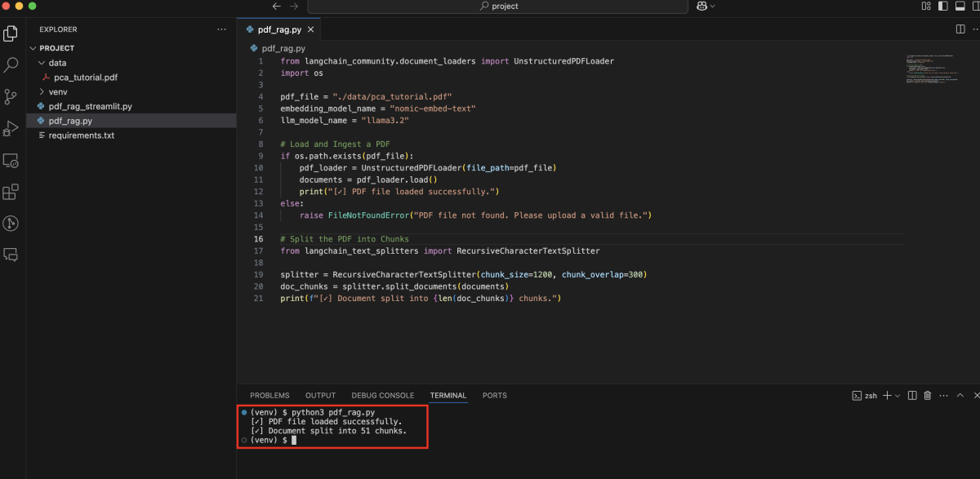Screen dimensions: 980x479
Task: Open the Run and Debug view
Action: coord(11,128)
